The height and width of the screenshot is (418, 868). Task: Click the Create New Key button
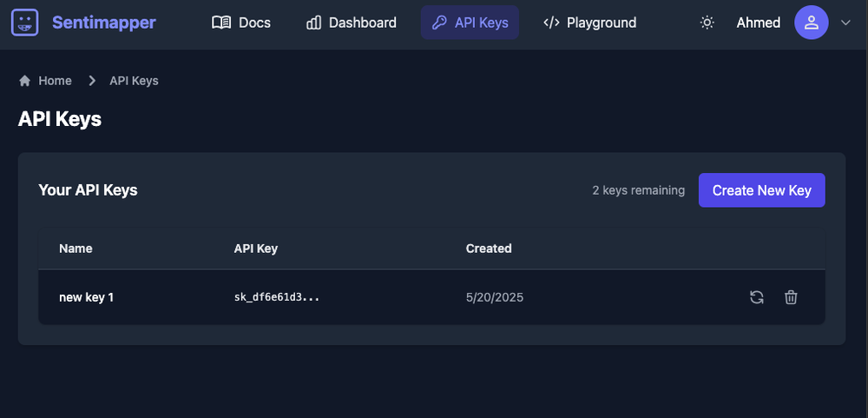(x=762, y=190)
